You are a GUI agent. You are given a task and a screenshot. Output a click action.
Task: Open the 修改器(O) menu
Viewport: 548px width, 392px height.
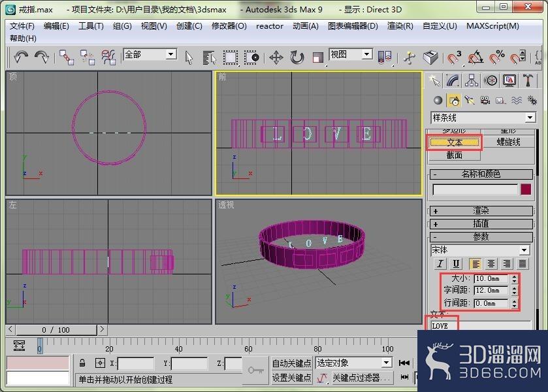(x=229, y=26)
